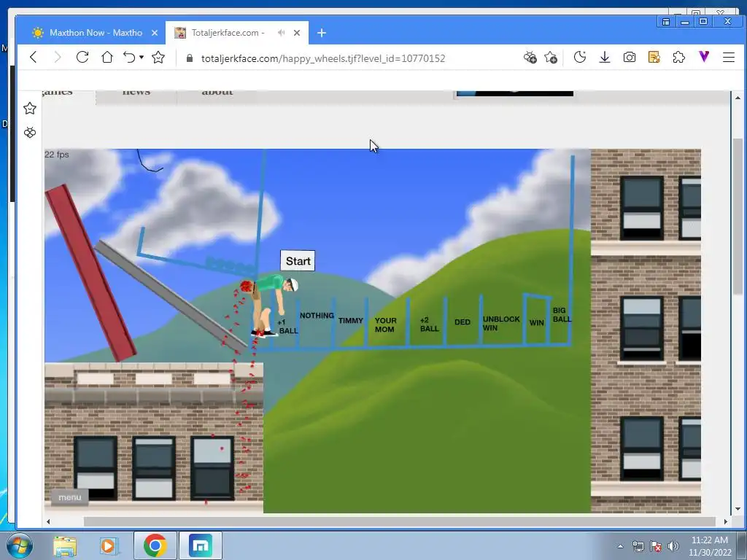Viewport: 747px width, 560px height.
Task: Open the games site navigation tab
Action: click(x=57, y=92)
